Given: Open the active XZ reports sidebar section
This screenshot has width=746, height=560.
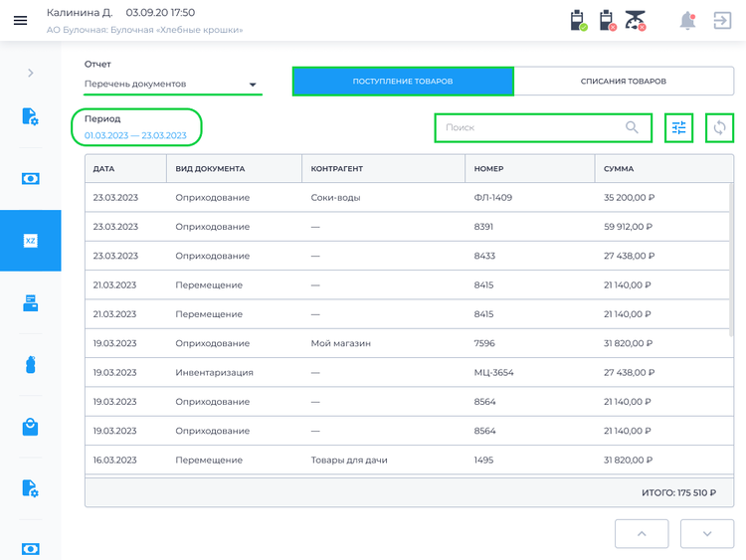Looking at the screenshot, I should pyautogui.click(x=31, y=241).
